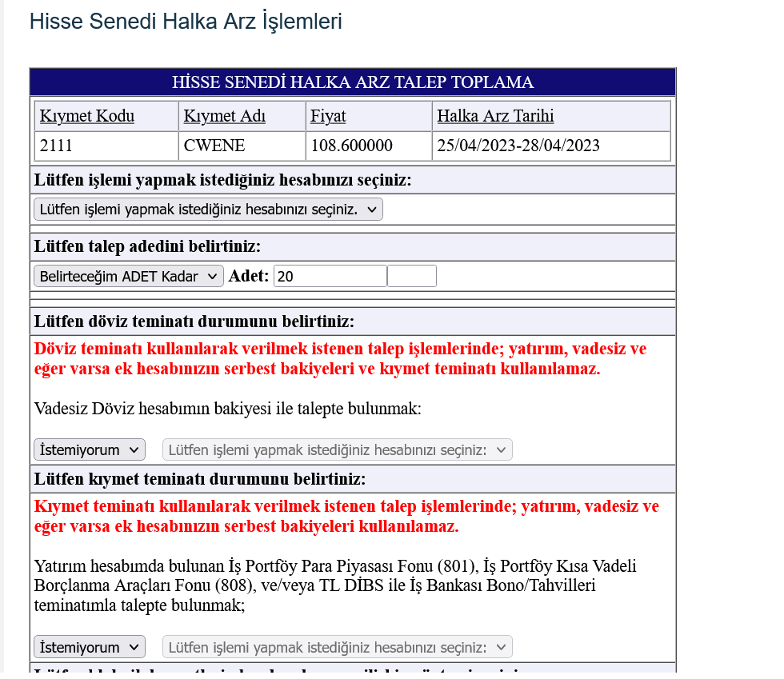
Task: Open the account selection dropdown
Action: pos(208,209)
